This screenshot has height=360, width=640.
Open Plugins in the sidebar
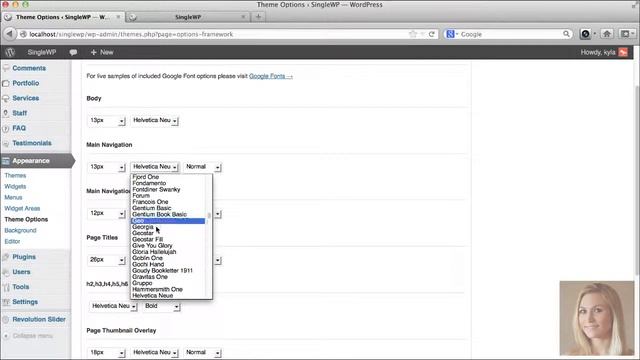(24, 257)
